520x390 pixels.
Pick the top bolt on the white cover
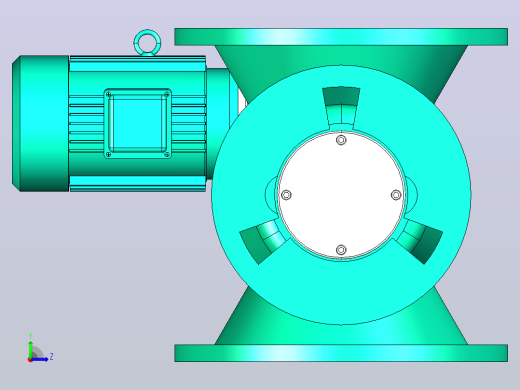tap(341, 140)
